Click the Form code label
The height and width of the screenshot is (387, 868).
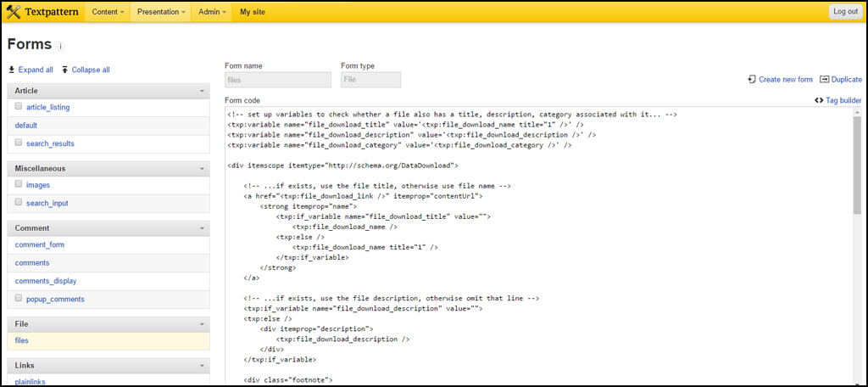click(242, 100)
